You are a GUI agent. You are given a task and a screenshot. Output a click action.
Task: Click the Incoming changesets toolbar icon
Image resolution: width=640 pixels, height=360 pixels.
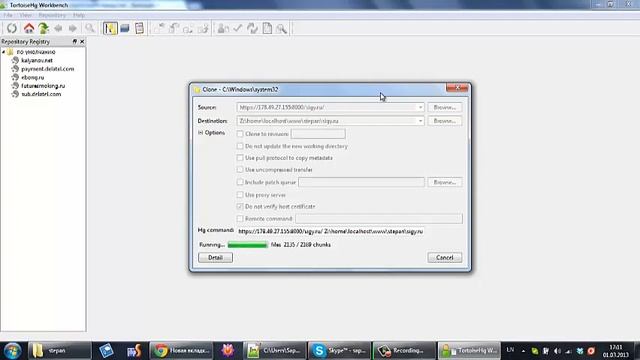pos(159,28)
